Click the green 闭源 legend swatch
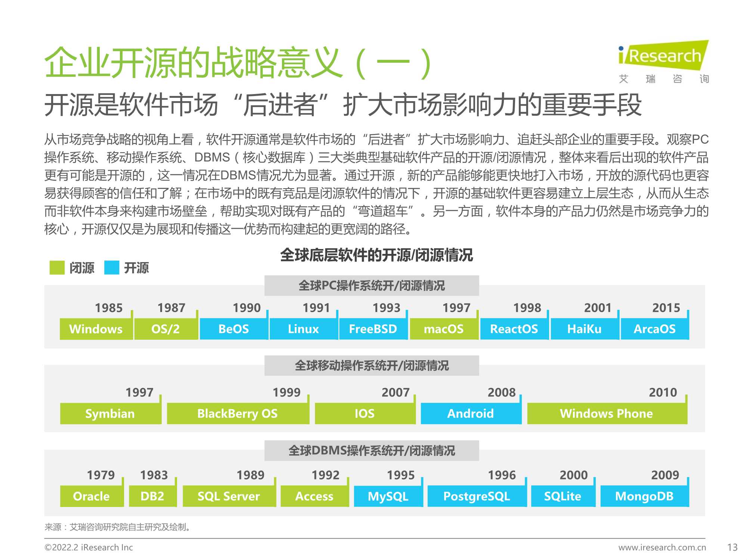 pyautogui.click(x=57, y=268)
